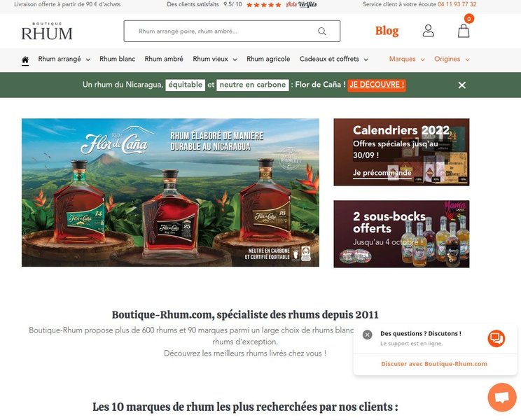Click the Boutique Rhum logo
Image resolution: width=521 pixels, height=420 pixels.
[47, 31]
